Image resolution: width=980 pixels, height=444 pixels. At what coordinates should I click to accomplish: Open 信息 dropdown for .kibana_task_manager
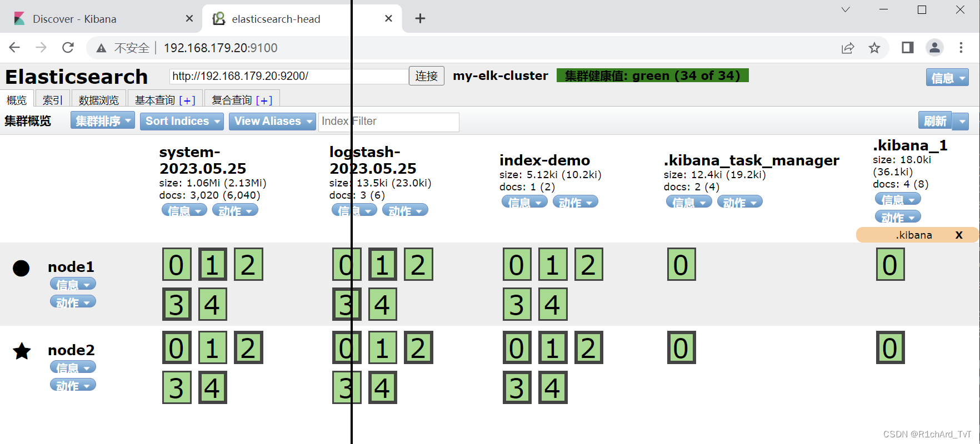point(689,201)
